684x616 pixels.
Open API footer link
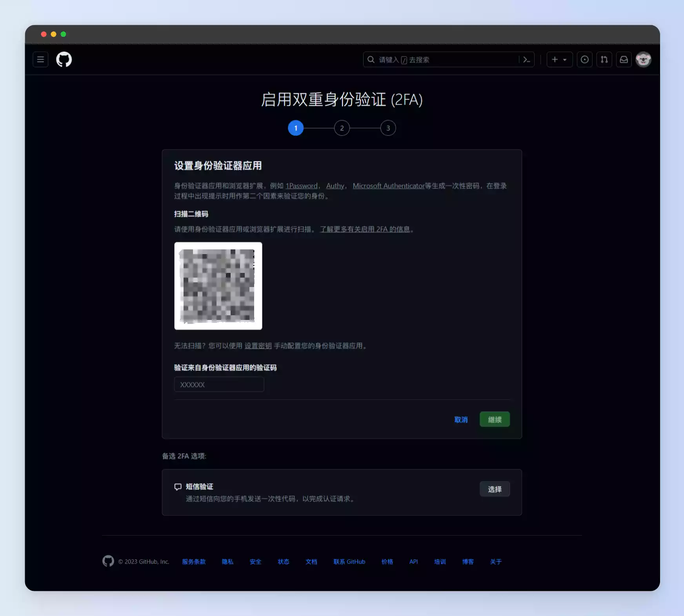pyautogui.click(x=414, y=561)
